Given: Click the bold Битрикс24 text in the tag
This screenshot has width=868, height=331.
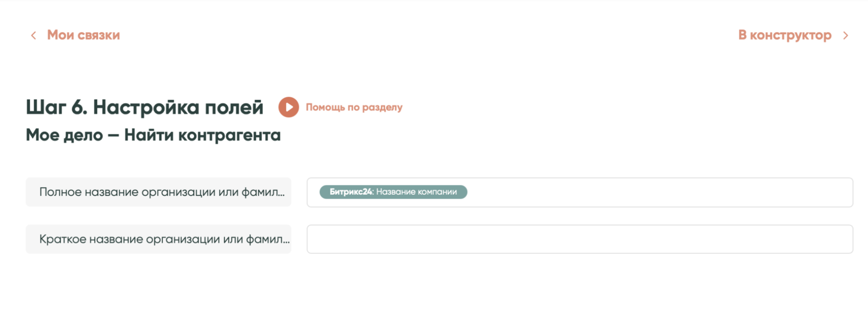Looking at the screenshot, I should pyautogui.click(x=351, y=192).
